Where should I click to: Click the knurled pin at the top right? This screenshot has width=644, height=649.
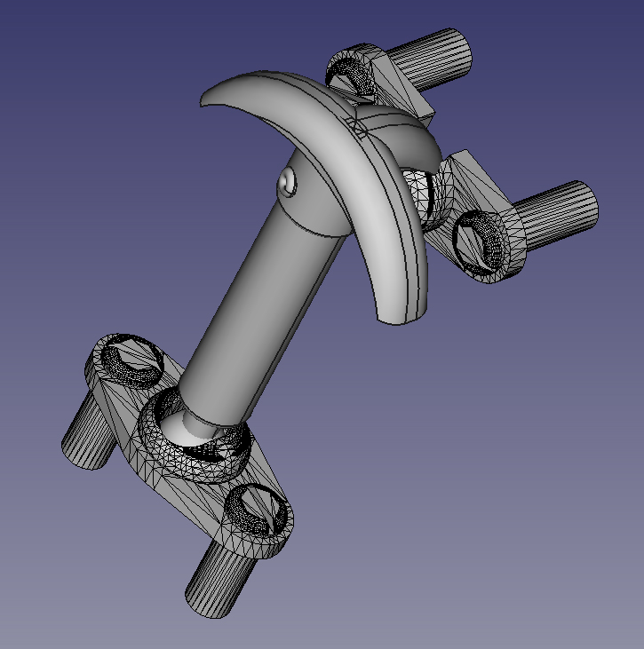point(431,59)
